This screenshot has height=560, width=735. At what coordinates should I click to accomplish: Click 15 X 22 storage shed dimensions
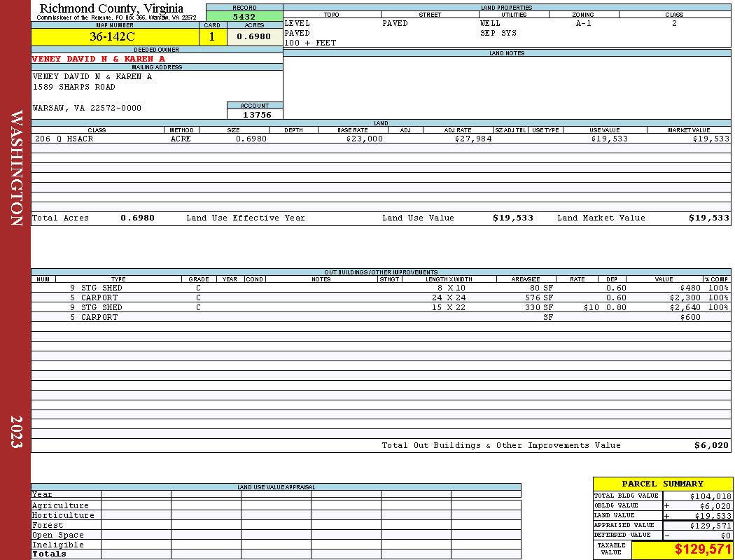click(449, 307)
